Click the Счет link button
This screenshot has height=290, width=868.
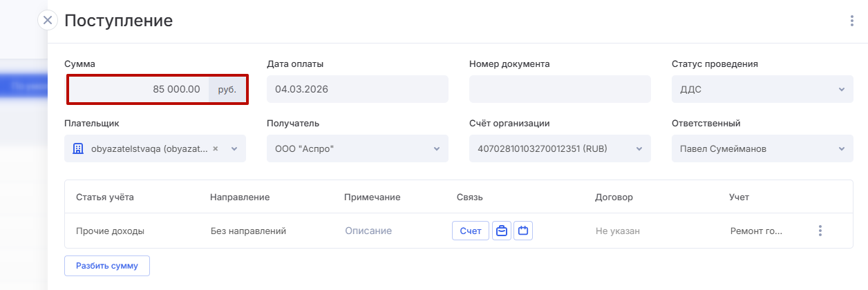coord(471,231)
